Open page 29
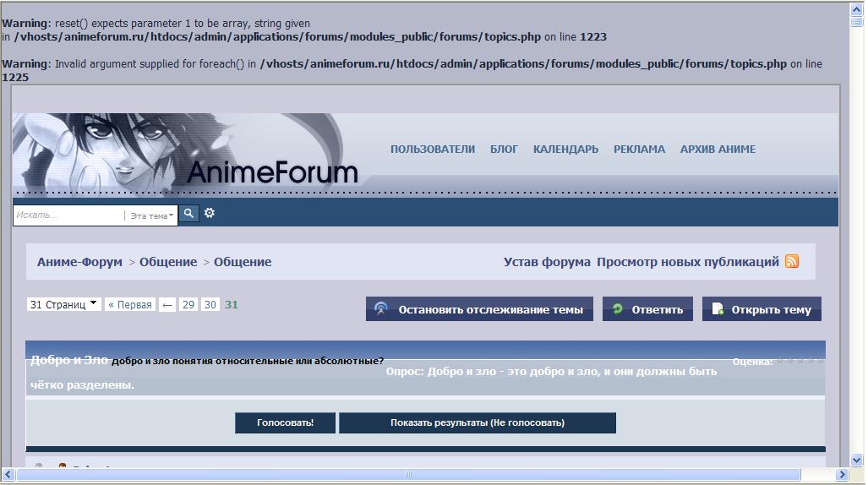 (x=188, y=304)
